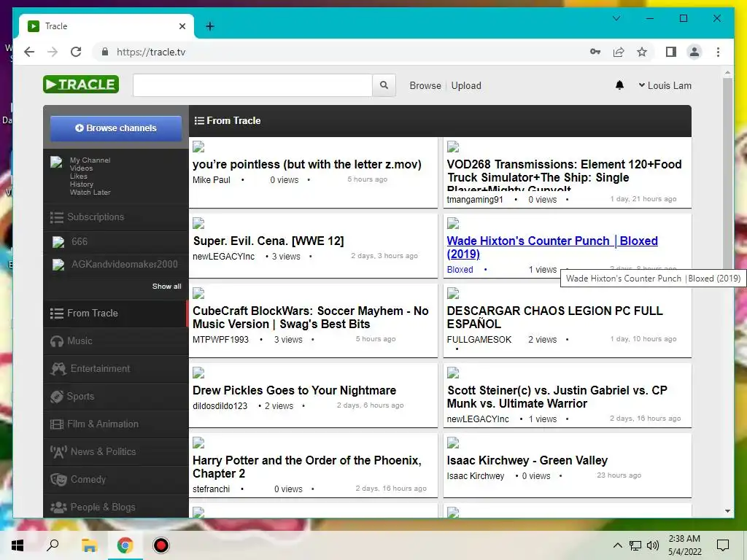Click the Bloxed channel name
This screenshot has height=560, width=747.
click(x=460, y=270)
